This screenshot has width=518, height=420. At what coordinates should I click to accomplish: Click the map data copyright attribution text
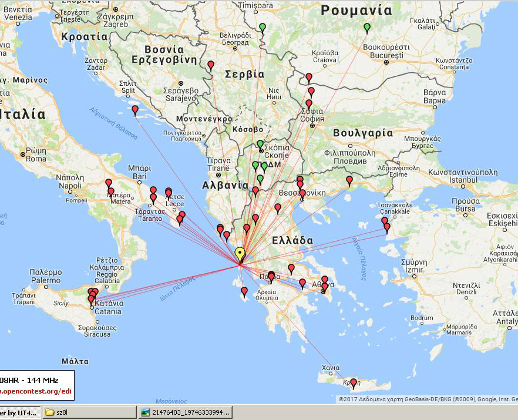(x=428, y=399)
